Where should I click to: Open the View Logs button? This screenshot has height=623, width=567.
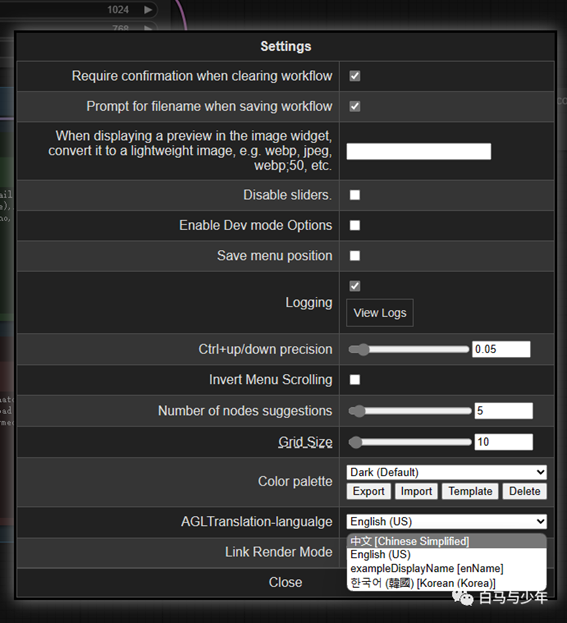[380, 313]
